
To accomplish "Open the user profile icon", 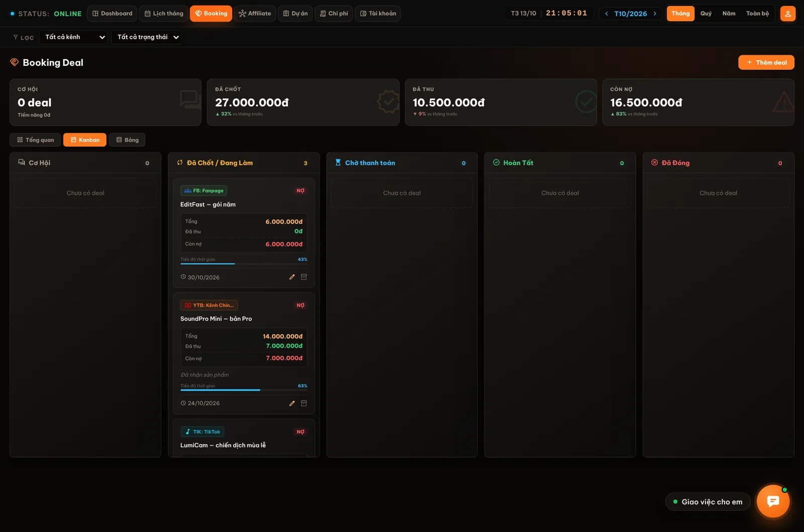I will click(x=787, y=14).
